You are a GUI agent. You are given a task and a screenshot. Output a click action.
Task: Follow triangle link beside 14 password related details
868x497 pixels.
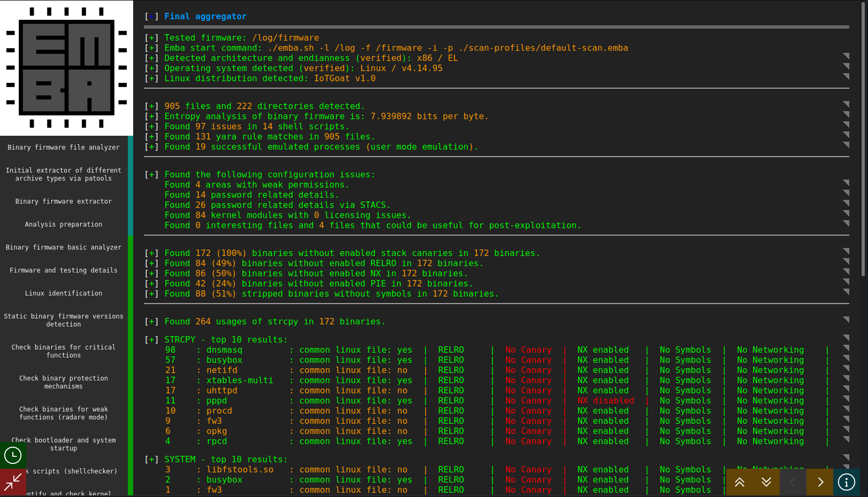[x=846, y=193]
